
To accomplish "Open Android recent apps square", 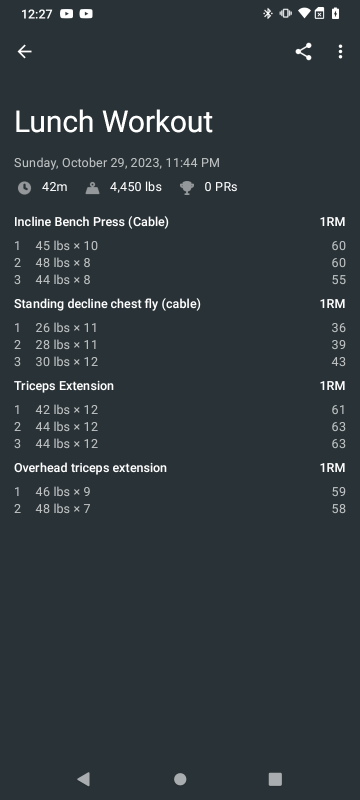I will (x=275, y=779).
